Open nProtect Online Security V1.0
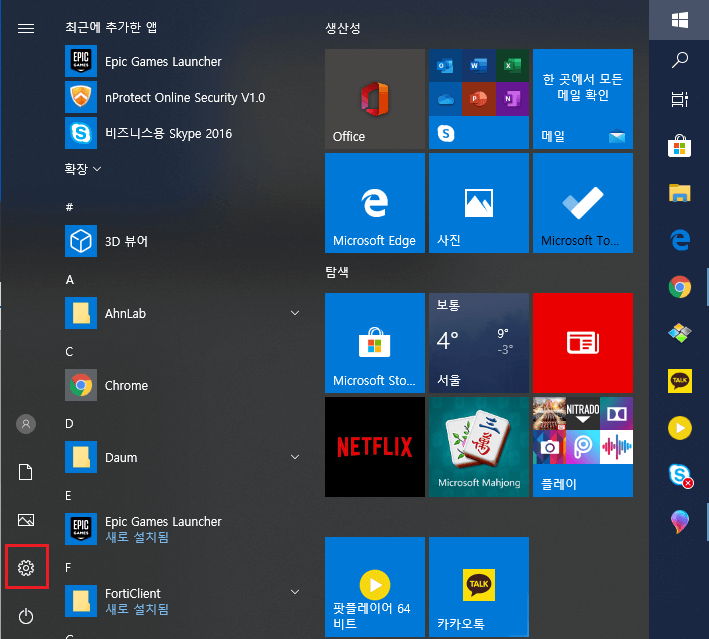 pyautogui.click(x=183, y=97)
